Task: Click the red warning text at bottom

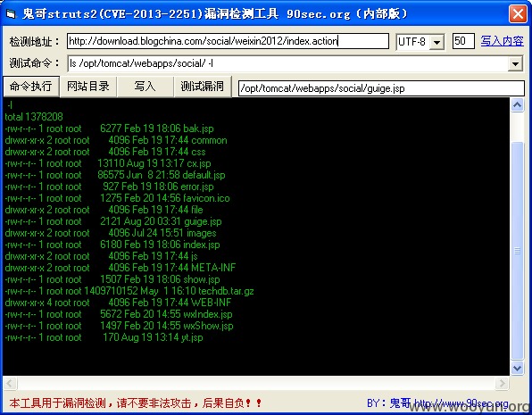Action: point(136,403)
